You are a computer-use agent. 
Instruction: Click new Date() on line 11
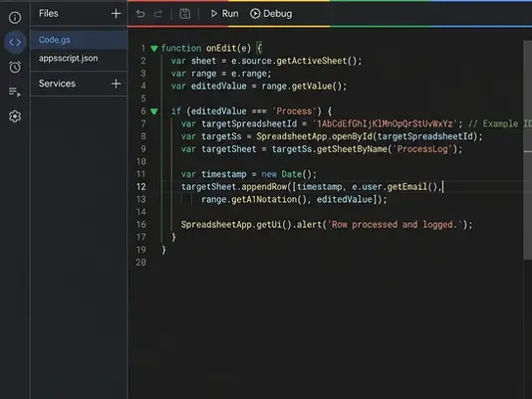coord(286,174)
